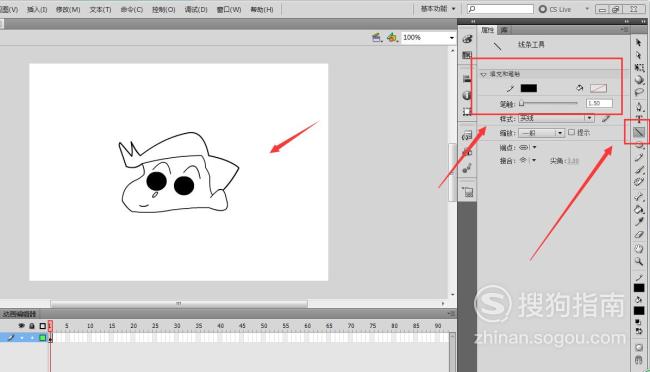The image size is (650, 372).
Task: Open the 缩放 scale dropdown
Action: pyautogui.click(x=541, y=133)
